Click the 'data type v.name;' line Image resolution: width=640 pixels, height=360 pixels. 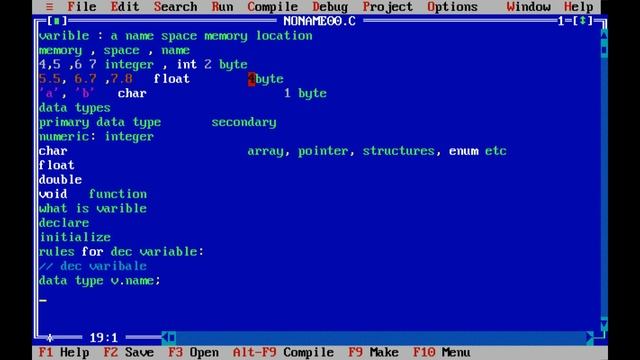pyautogui.click(x=100, y=280)
